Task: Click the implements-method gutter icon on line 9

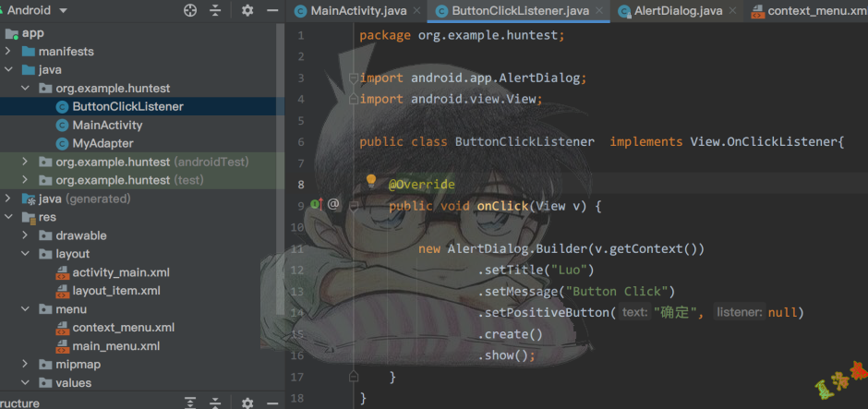Action: point(316,205)
